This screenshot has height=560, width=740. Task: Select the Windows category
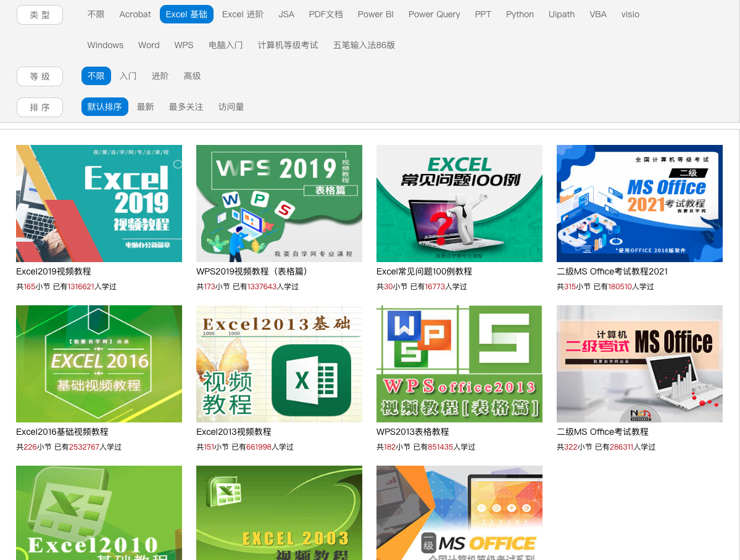point(106,45)
